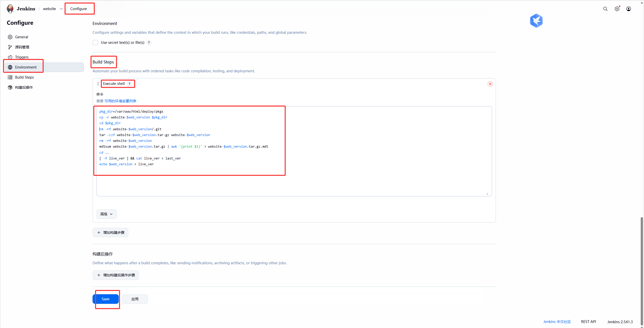The width and height of the screenshot is (644, 328).
Task: Enable Use secret text(s) or file(s)
Action: 95,43
